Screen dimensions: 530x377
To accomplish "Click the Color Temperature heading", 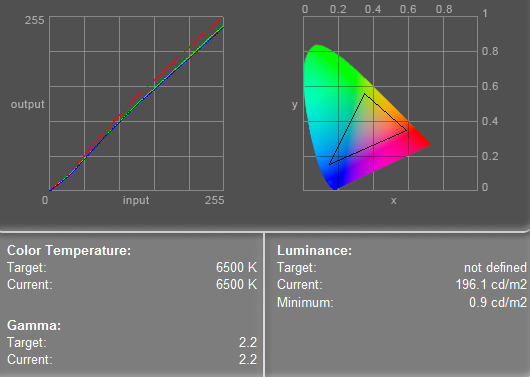I will 69,251.
